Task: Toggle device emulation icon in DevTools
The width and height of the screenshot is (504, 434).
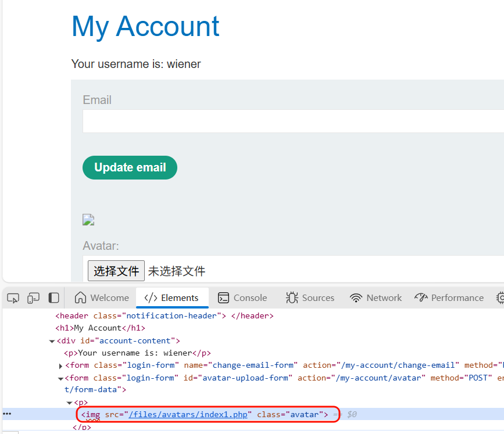Action: click(x=34, y=298)
